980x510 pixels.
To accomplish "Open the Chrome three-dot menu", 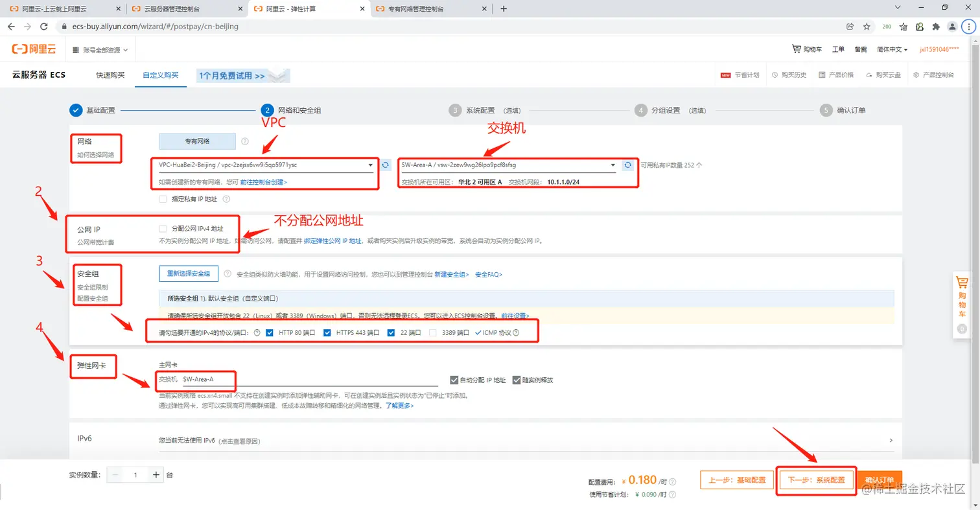I will (x=967, y=27).
